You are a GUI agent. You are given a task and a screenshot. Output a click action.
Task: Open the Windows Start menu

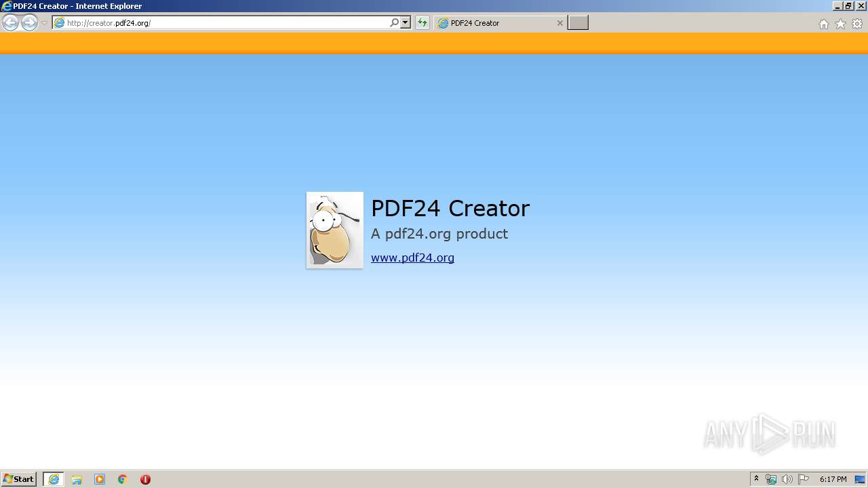[19, 479]
